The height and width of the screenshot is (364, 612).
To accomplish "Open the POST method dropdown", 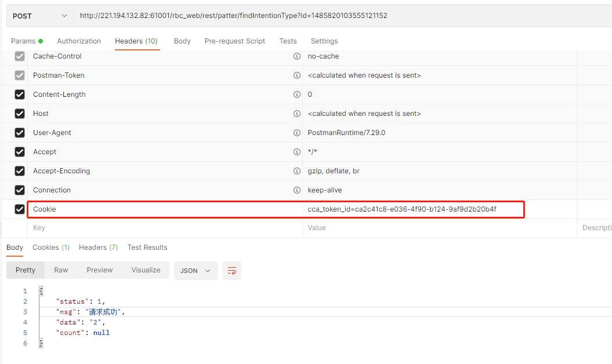I will (38, 16).
